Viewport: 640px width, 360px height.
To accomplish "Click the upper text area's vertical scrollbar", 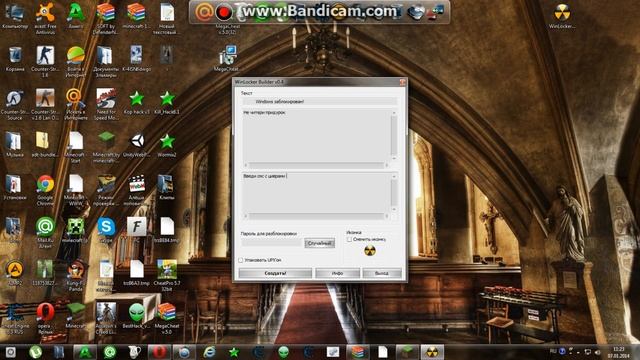I will pyautogui.click(x=394, y=135).
